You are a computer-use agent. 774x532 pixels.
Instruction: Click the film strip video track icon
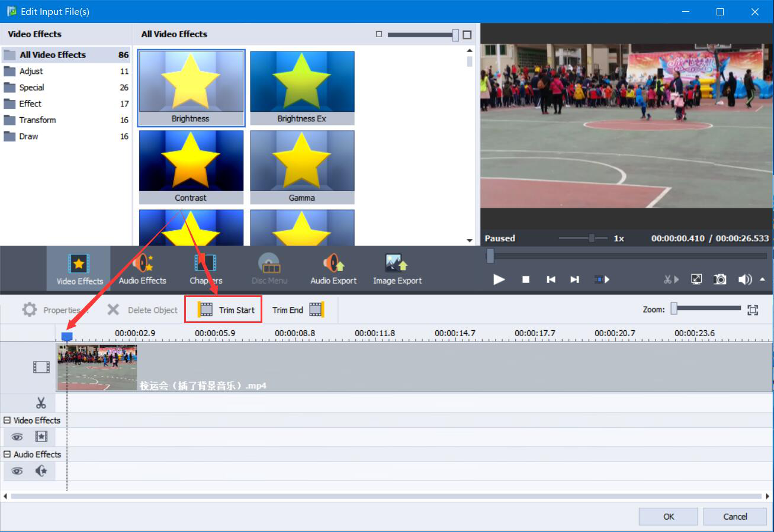[41, 367]
